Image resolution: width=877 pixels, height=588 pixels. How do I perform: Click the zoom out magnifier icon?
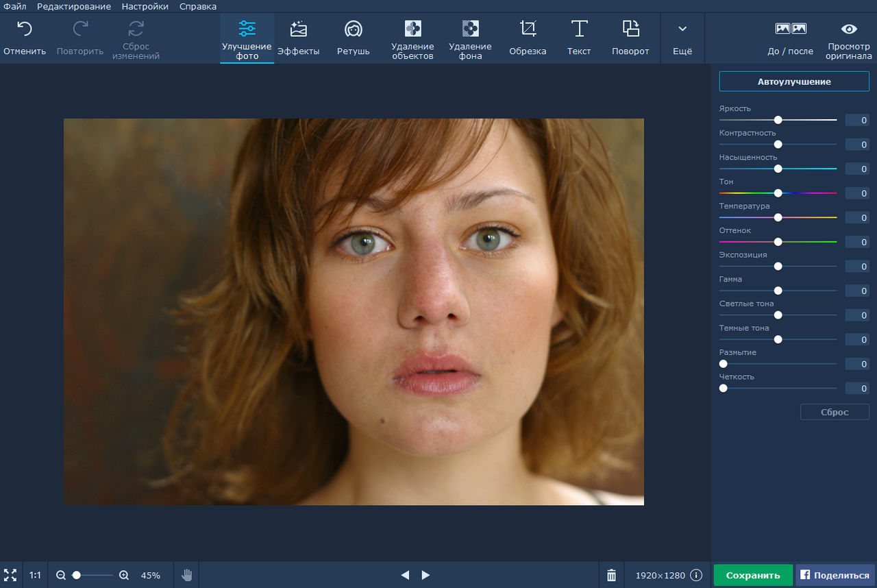tap(61, 575)
